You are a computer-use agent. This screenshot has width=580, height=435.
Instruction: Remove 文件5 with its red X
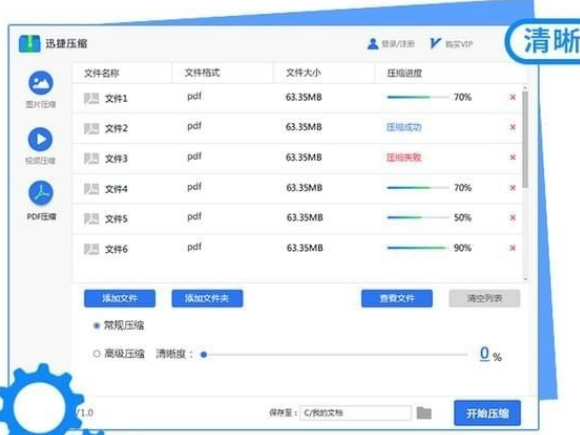[x=513, y=218]
